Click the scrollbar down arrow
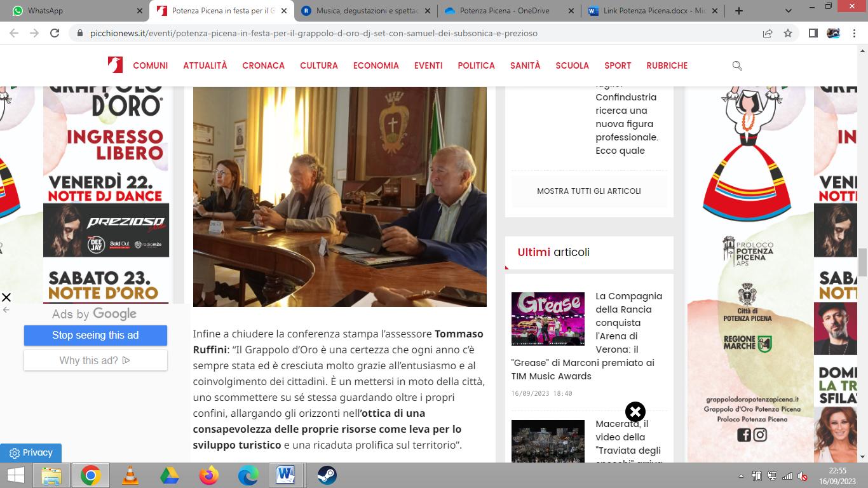The height and width of the screenshot is (488, 868). coord(862,456)
